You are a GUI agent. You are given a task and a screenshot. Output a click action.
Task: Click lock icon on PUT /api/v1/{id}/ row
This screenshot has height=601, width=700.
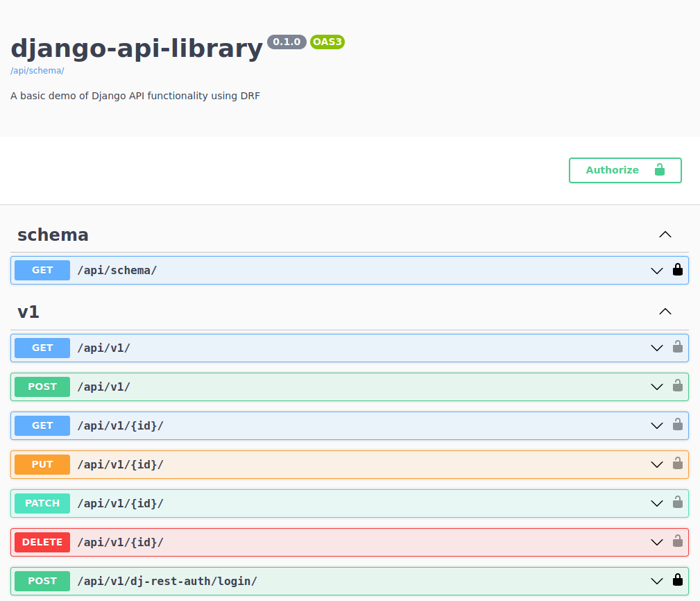(678, 464)
